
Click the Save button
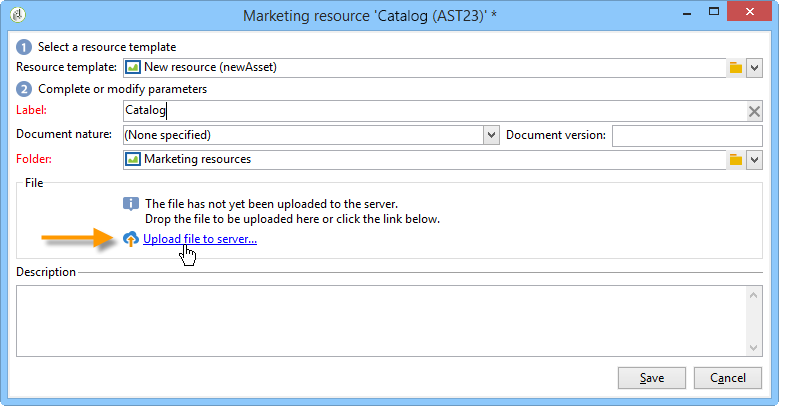654,378
